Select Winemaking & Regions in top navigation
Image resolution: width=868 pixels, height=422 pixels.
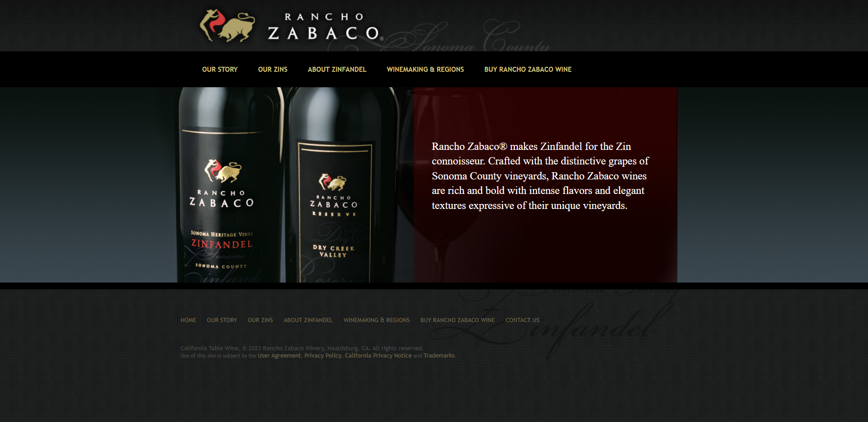point(425,70)
